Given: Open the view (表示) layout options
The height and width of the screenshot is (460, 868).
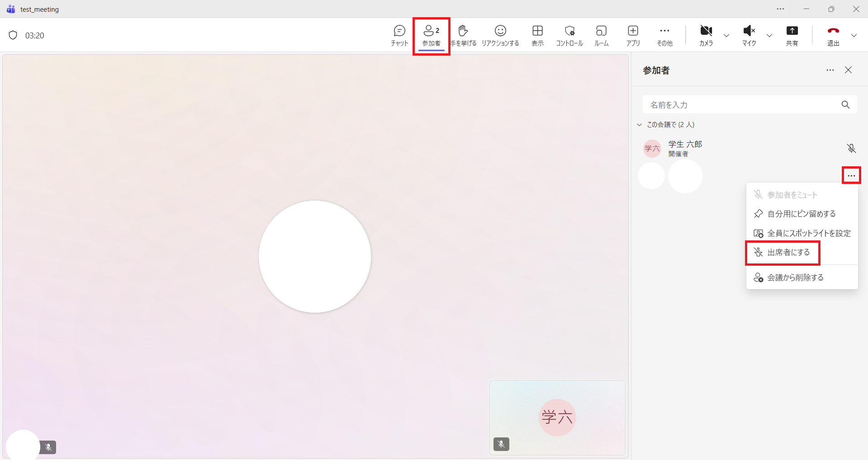Looking at the screenshot, I should 537,35.
